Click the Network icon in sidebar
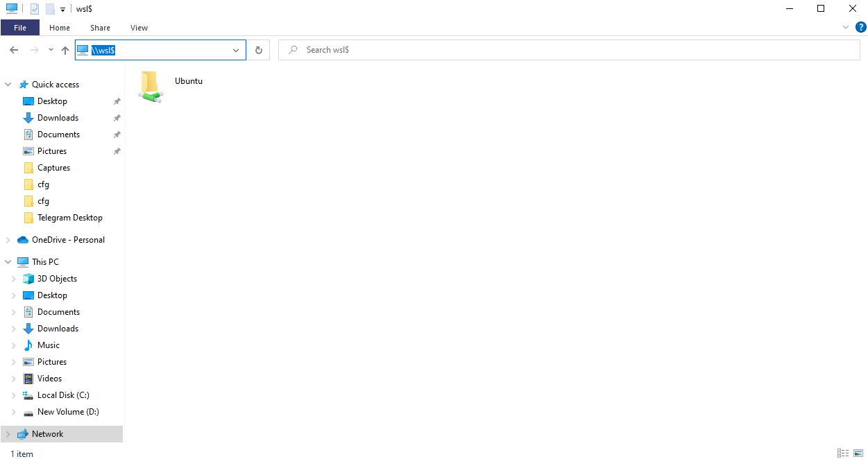Screen dimensions: 868x459 [x=23, y=434]
